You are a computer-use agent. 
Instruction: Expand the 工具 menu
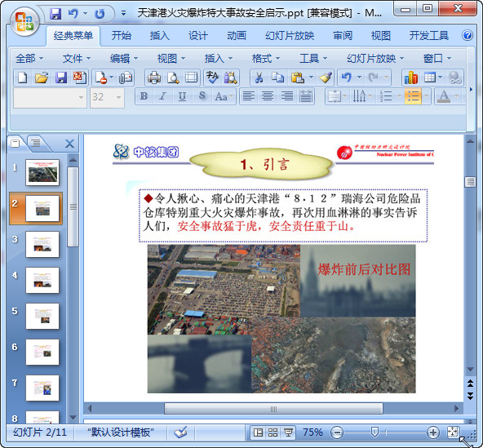coord(313,58)
